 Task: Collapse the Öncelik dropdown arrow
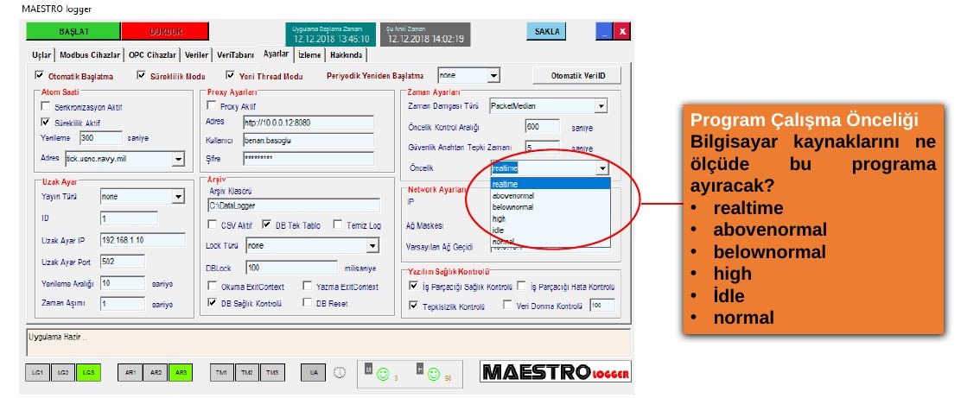point(601,168)
